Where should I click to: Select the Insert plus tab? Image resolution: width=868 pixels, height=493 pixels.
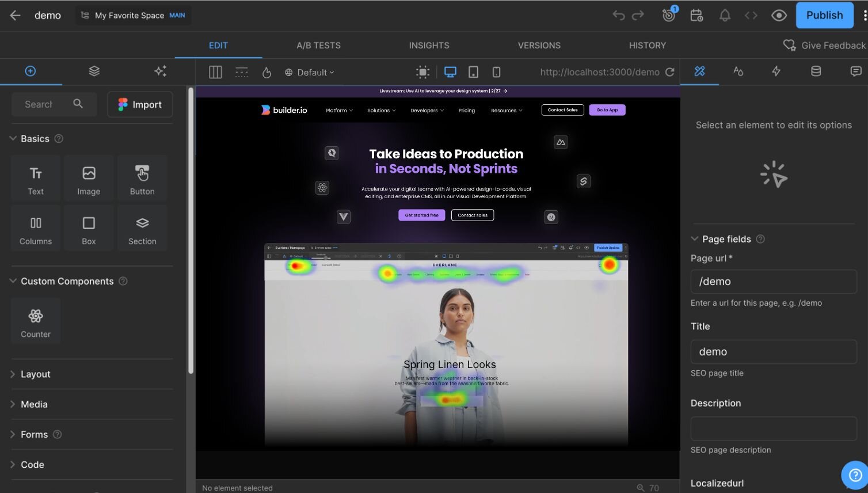coord(31,71)
